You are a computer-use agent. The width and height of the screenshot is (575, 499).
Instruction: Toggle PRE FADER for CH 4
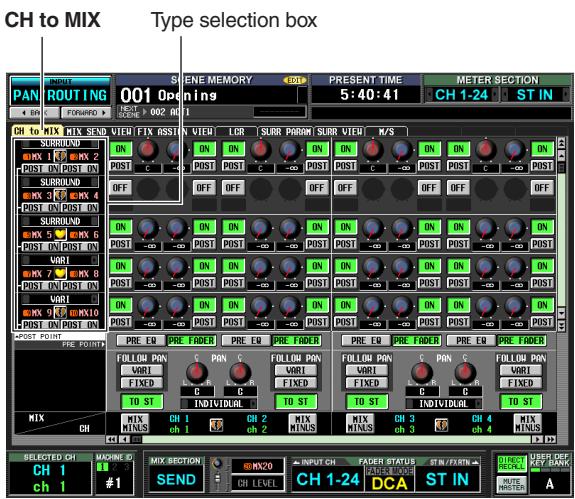tap(521, 341)
